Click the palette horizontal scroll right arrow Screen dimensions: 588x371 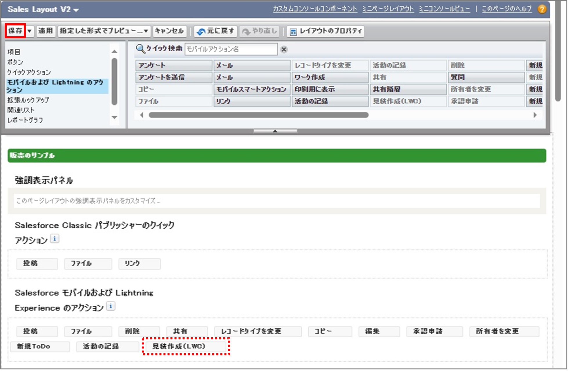pyautogui.click(x=535, y=115)
